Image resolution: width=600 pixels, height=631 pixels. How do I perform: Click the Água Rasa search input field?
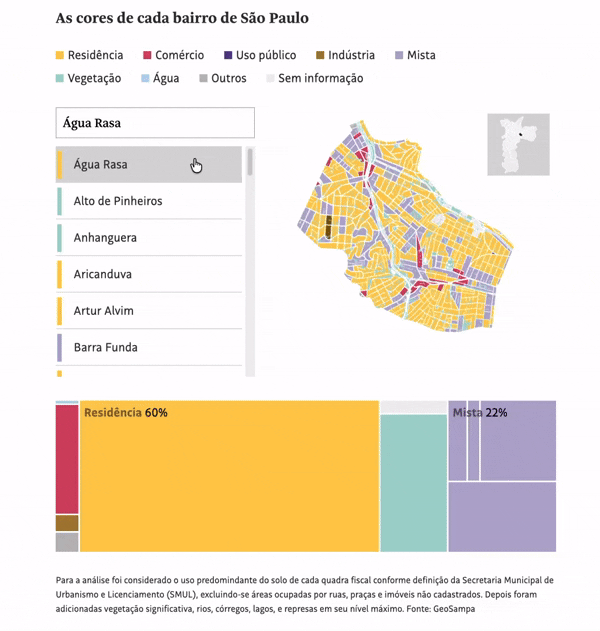pyautogui.click(x=155, y=123)
